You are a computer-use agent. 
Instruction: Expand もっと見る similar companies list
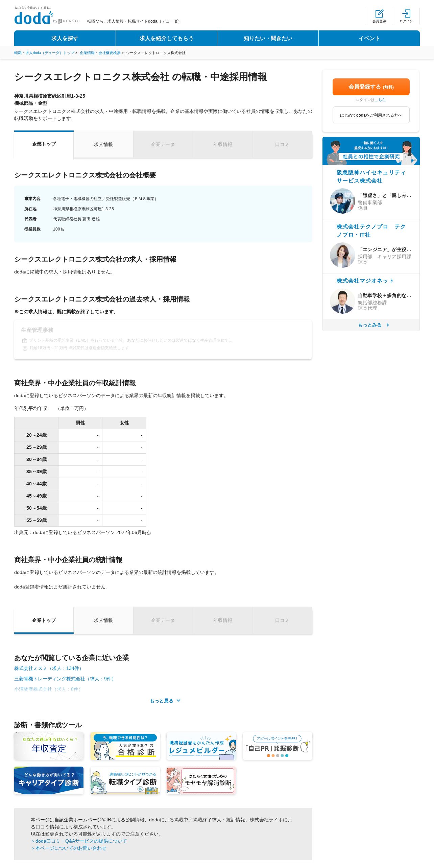[x=165, y=701]
